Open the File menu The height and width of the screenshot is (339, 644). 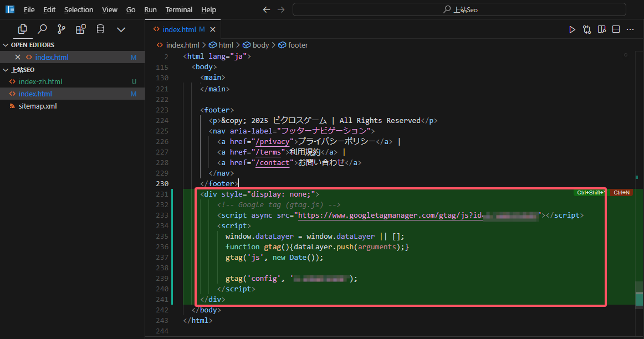[x=29, y=9]
